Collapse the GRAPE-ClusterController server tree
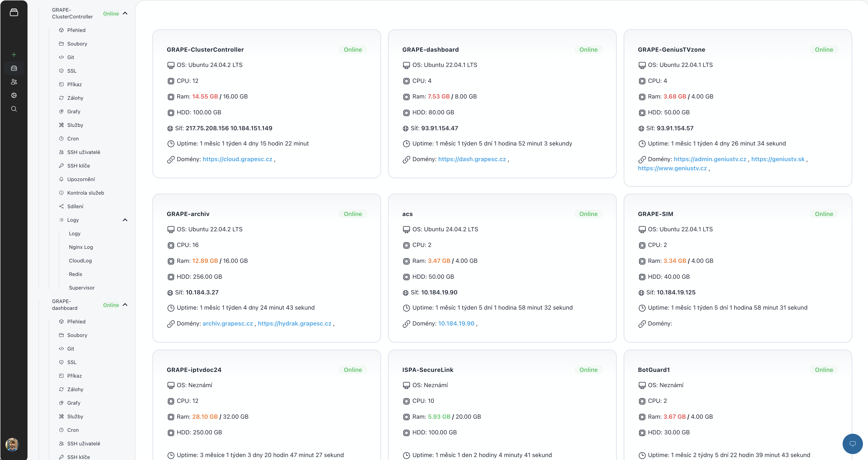The width and height of the screenshot is (868, 460). pyautogui.click(x=125, y=14)
